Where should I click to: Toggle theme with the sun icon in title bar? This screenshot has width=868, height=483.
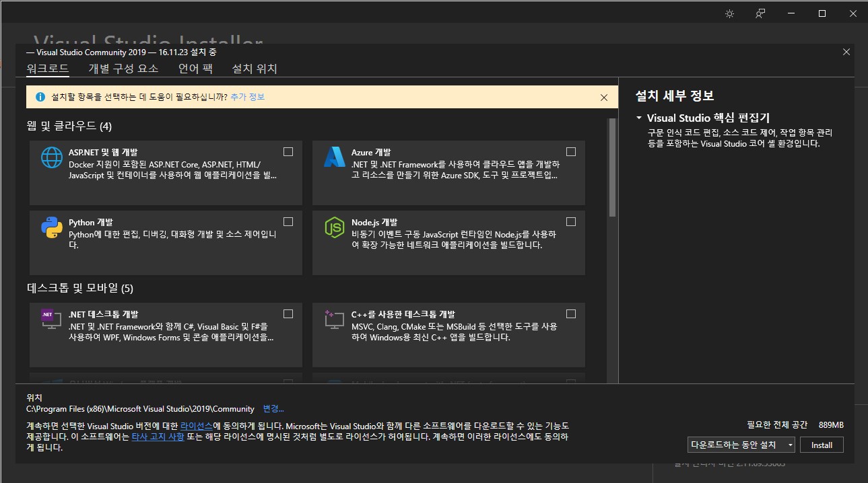(x=729, y=13)
